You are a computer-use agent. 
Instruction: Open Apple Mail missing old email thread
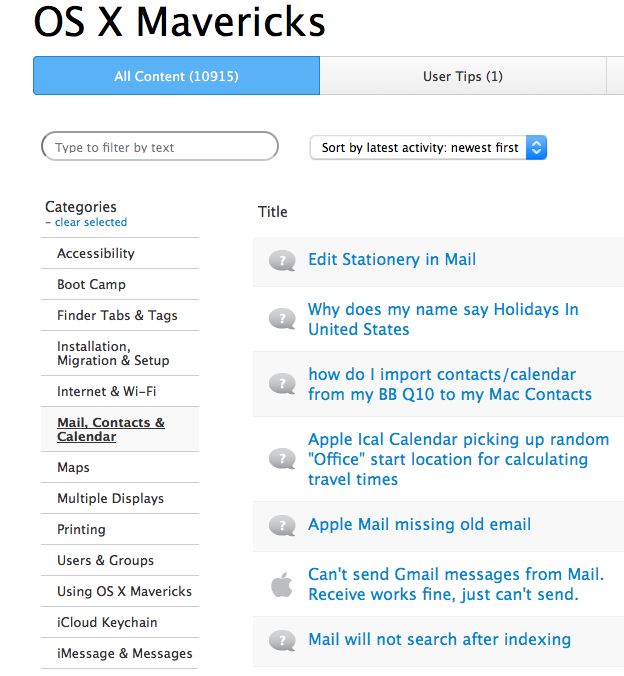click(419, 524)
